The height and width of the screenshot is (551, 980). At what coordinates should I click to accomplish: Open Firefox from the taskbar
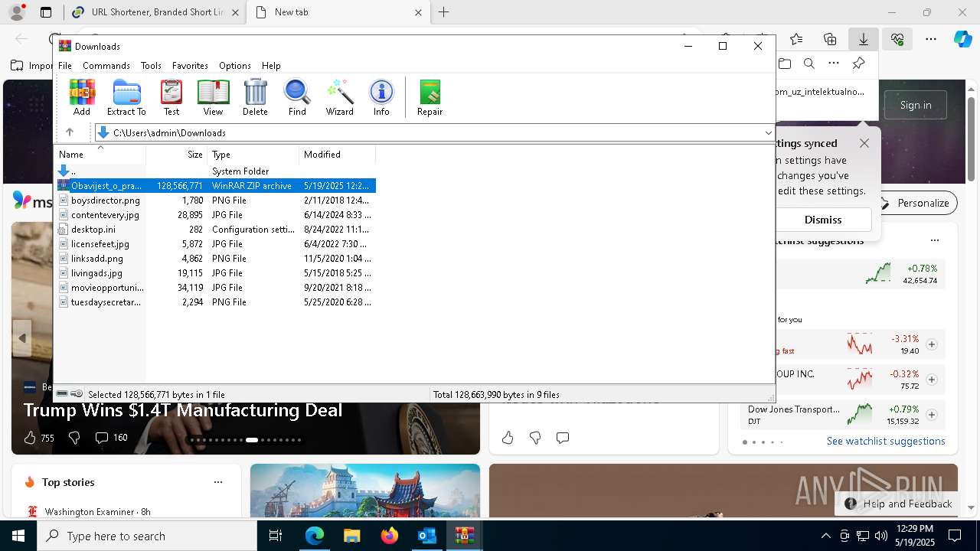pyautogui.click(x=389, y=536)
